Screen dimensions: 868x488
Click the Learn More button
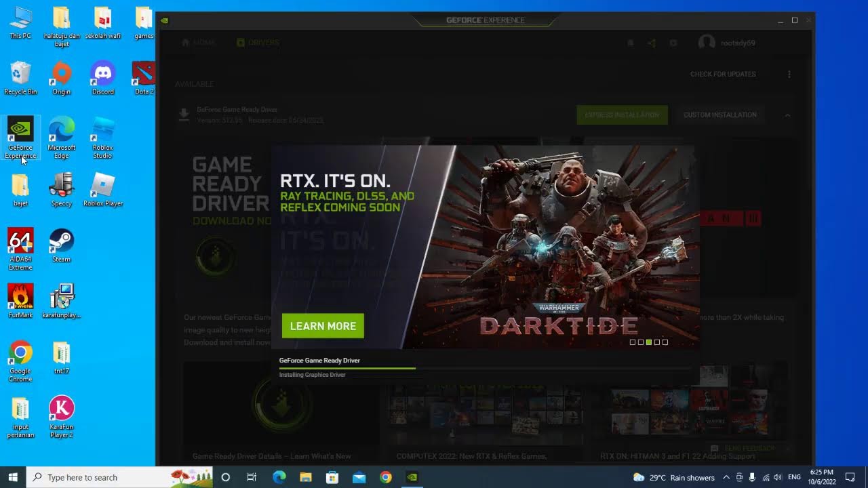click(323, 326)
